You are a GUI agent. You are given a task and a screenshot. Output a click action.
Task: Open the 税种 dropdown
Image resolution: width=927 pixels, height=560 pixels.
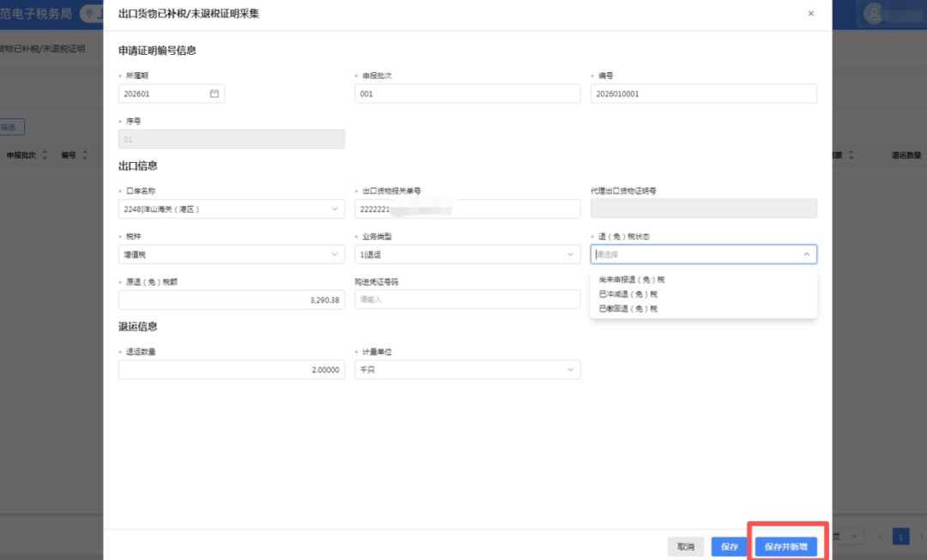point(334,255)
